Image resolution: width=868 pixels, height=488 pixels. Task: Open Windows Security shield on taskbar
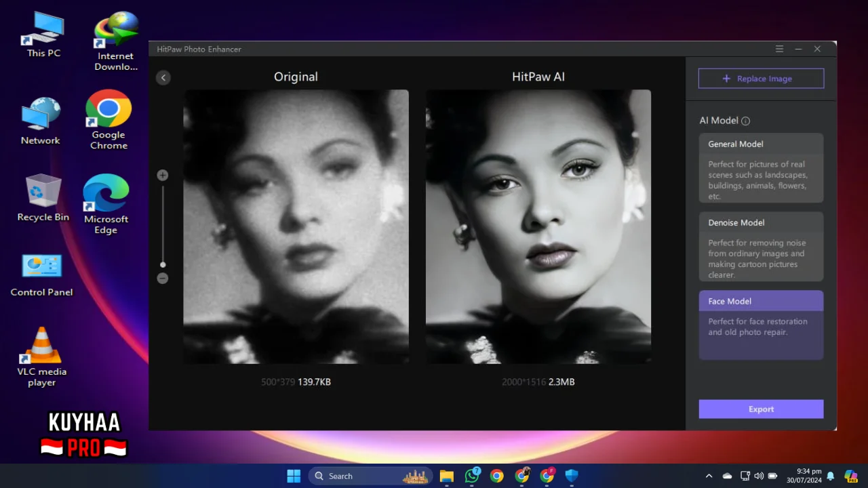(572, 476)
